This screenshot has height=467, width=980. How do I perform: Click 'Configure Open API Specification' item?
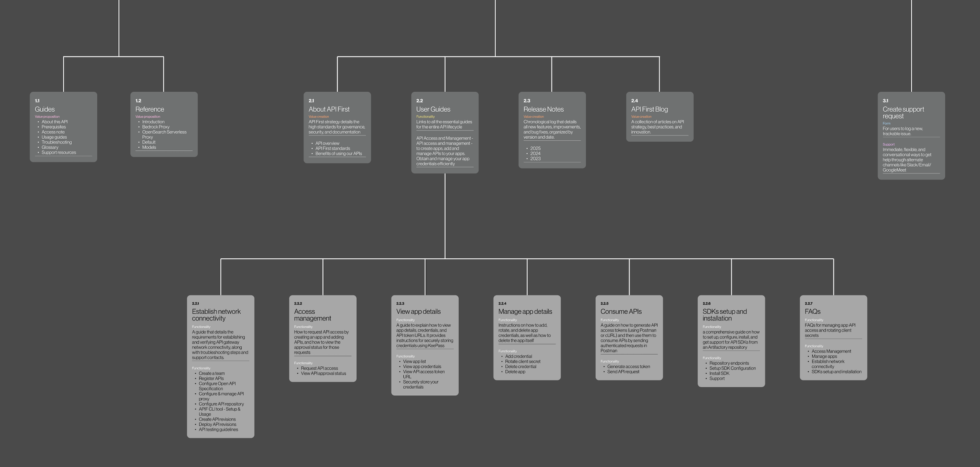(x=217, y=386)
